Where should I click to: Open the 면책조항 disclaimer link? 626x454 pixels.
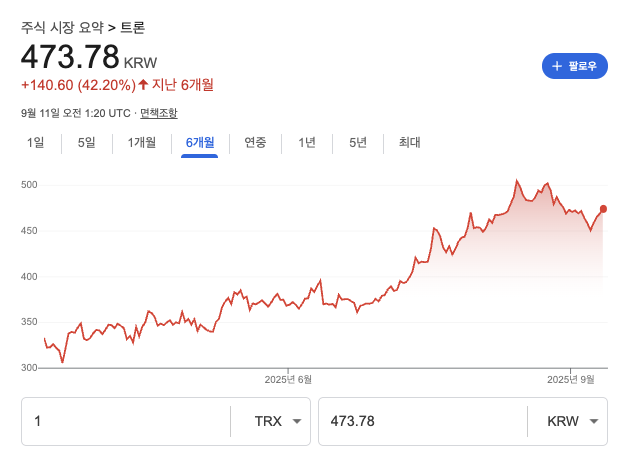[x=159, y=112]
